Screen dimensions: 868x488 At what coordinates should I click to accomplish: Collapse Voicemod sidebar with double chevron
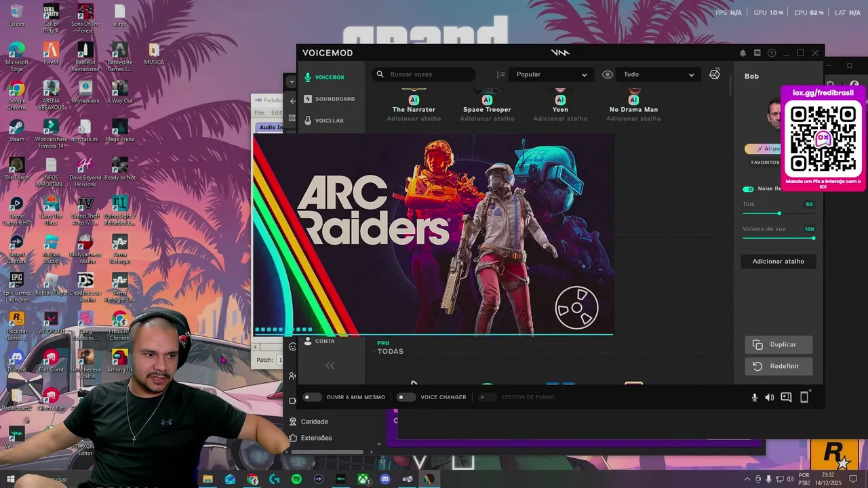point(330,366)
